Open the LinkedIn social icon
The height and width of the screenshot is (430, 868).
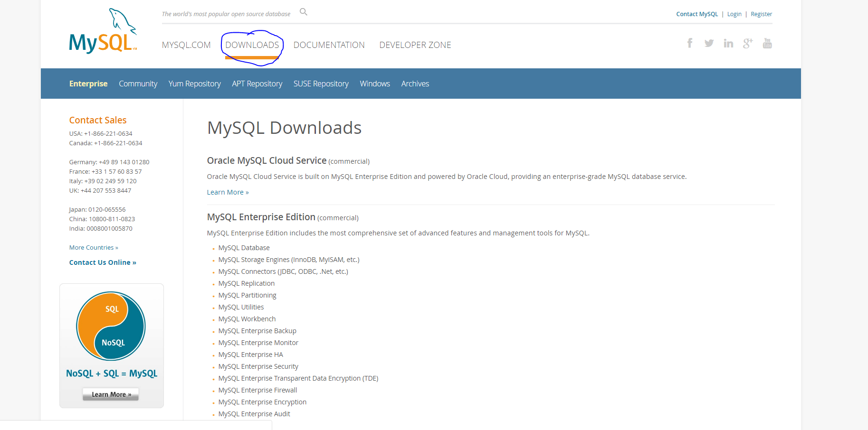[728, 43]
